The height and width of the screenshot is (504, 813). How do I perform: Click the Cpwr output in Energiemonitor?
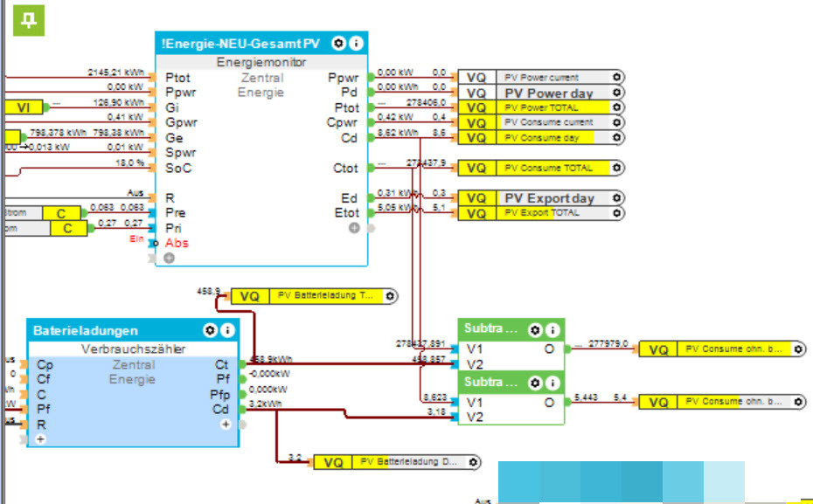[342, 123]
